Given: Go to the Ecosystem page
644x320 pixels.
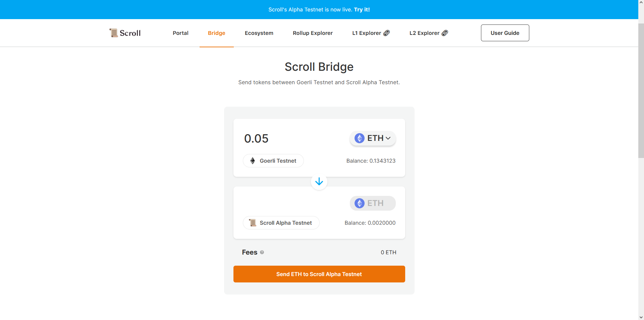Looking at the screenshot, I should point(259,33).
